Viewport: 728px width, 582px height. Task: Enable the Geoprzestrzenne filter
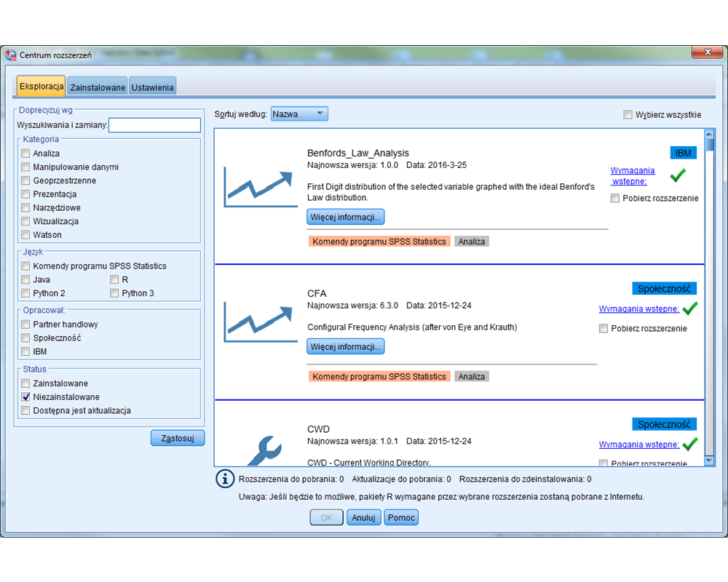[25, 180]
